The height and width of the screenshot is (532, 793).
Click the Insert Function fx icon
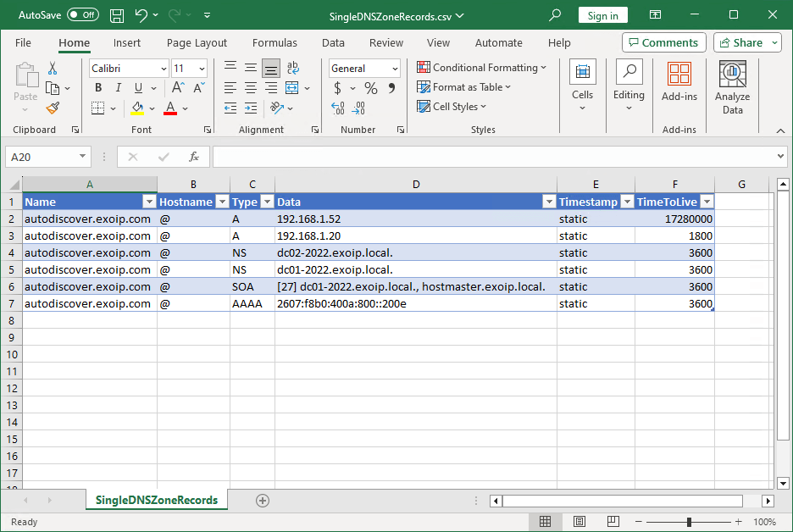click(193, 157)
